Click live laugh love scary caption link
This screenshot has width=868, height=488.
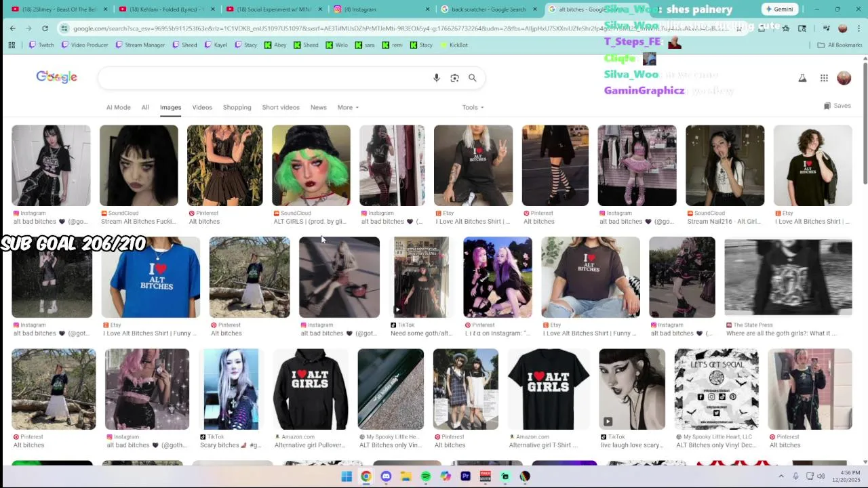[x=632, y=445]
